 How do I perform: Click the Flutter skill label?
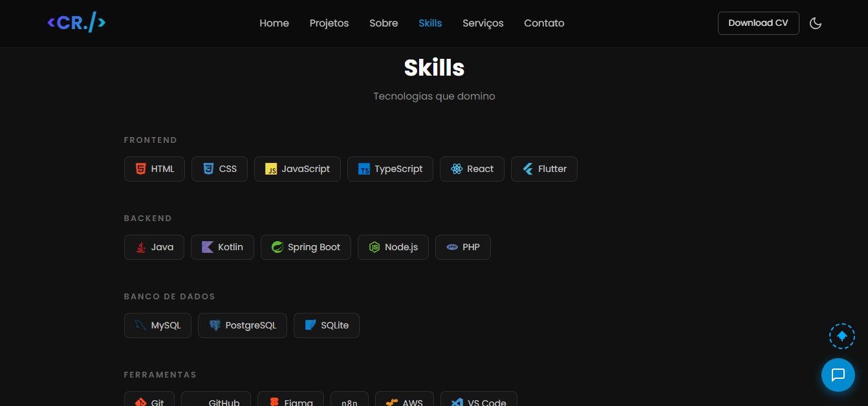click(552, 169)
